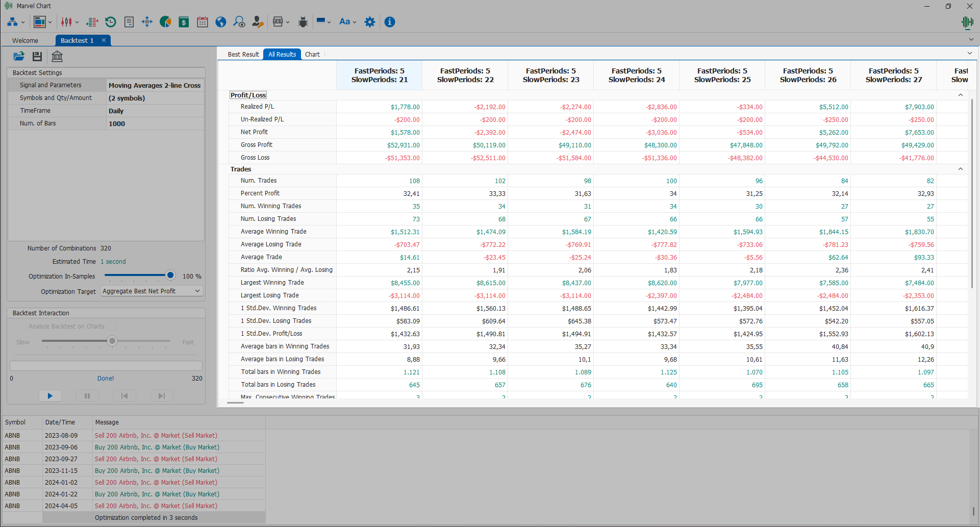980x527 pixels.
Task: Select FastPeriods 5 SlowPeriods 21 column header
Action: pos(379,76)
